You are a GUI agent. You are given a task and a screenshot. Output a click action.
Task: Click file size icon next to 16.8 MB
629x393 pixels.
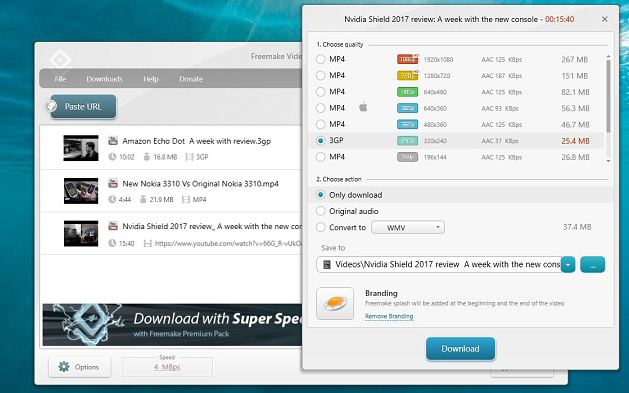click(146, 157)
